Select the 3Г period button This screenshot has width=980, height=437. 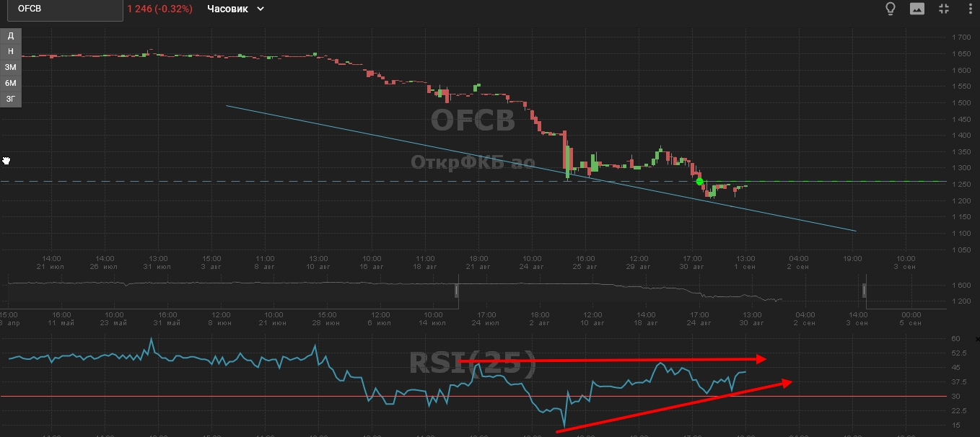[x=11, y=99]
